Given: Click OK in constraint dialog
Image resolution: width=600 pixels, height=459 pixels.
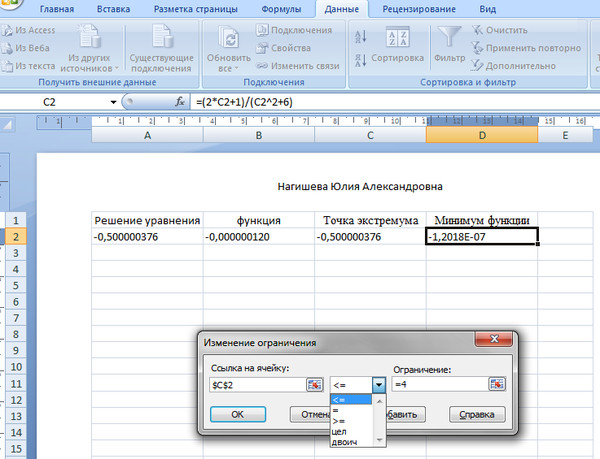Looking at the screenshot, I should click(x=238, y=414).
